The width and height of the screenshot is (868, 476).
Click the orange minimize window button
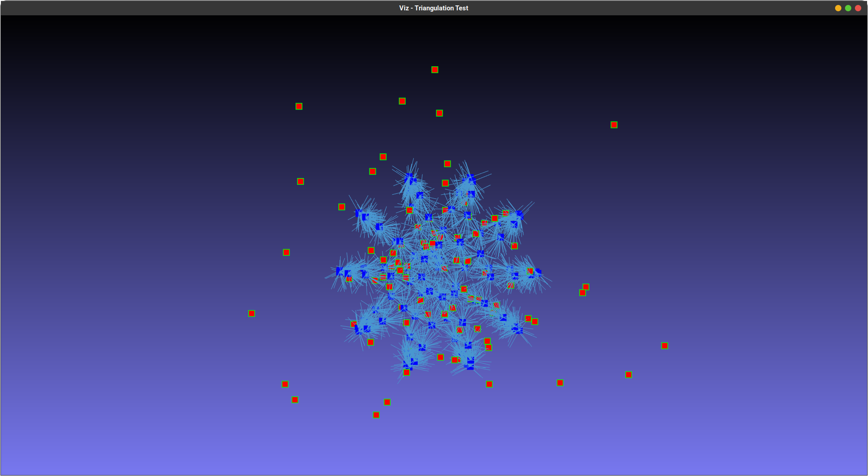838,8
